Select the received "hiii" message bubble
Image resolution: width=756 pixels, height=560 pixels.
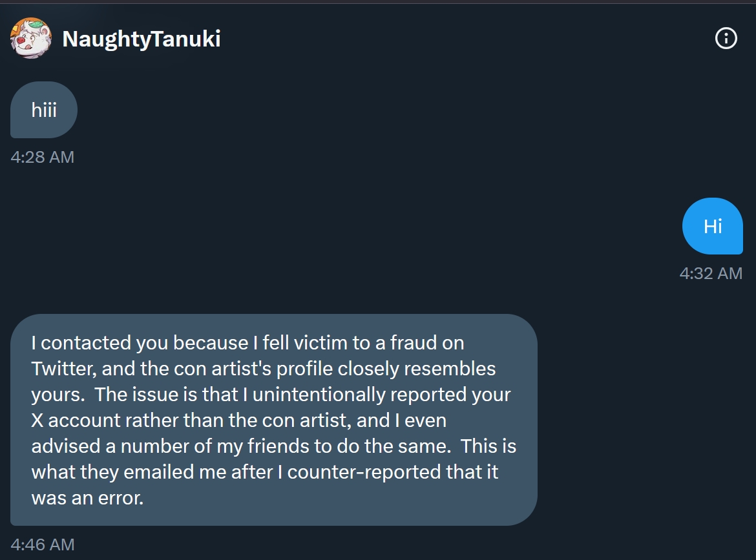(x=44, y=110)
